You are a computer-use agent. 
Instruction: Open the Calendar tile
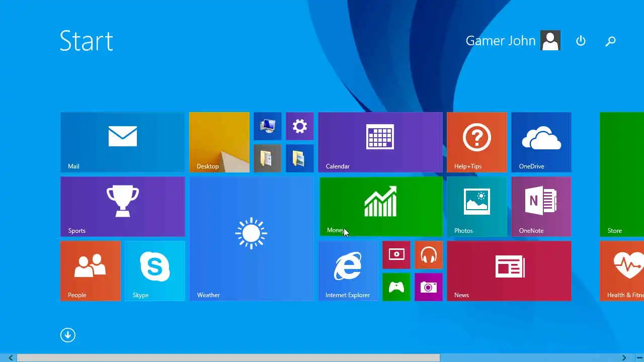(x=380, y=142)
